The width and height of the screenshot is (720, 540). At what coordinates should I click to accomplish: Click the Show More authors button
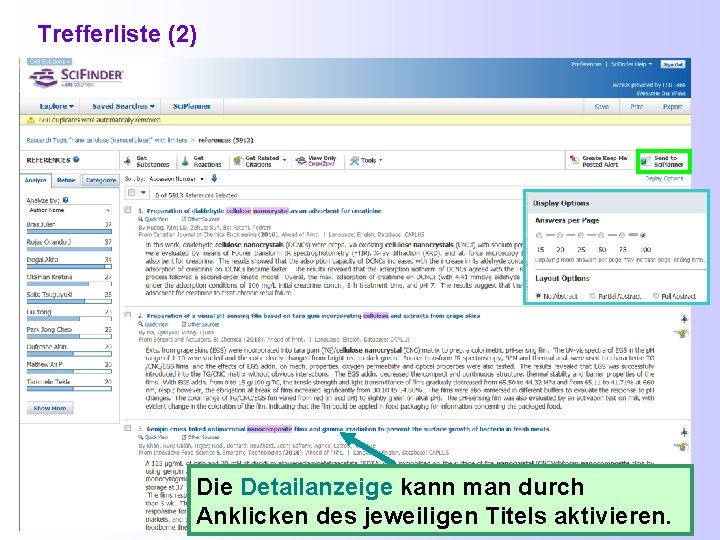50,408
